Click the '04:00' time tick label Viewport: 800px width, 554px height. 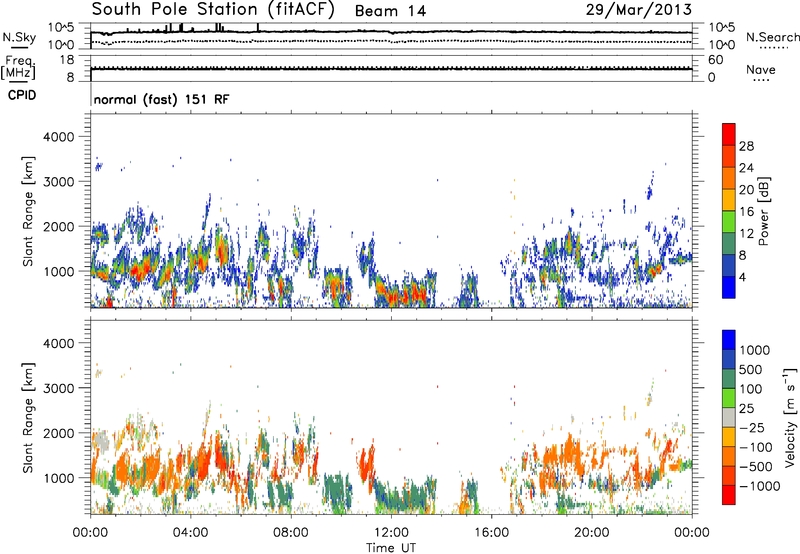coord(190,533)
